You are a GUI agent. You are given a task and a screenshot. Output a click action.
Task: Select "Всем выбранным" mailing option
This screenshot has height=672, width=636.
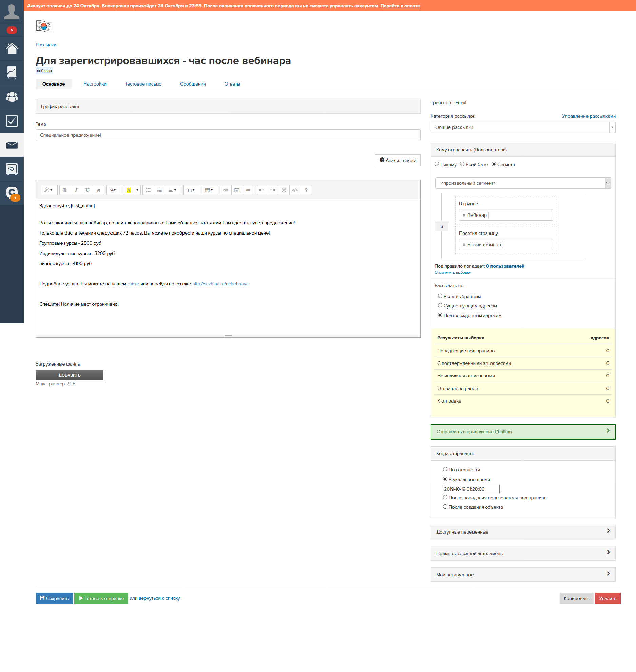440,296
